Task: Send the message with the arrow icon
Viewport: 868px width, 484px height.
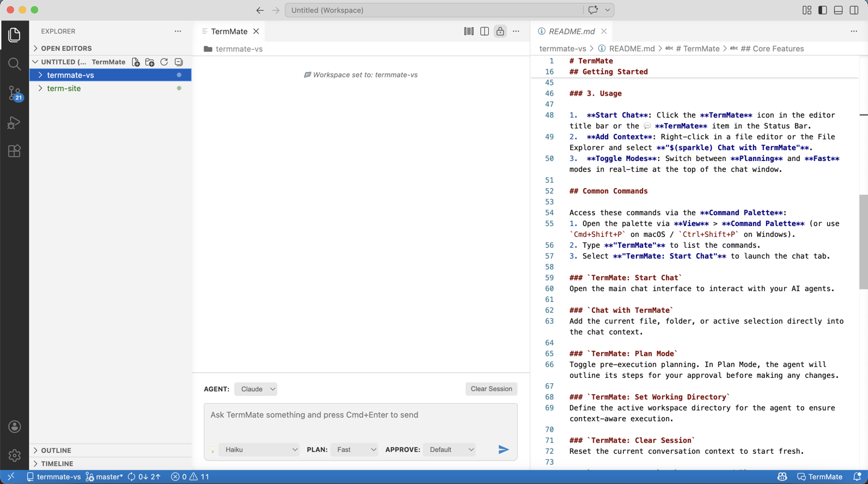Action: (503, 450)
